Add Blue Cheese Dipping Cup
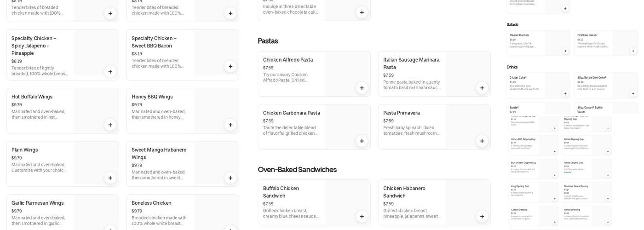This screenshot has height=230, width=644. pyautogui.click(x=554, y=175)
